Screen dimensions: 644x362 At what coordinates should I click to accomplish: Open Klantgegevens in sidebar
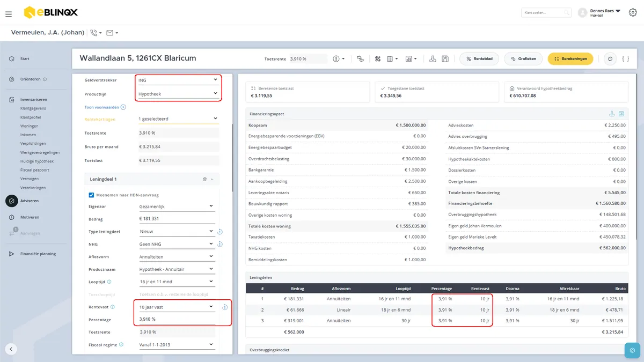(x=33, y=108)
